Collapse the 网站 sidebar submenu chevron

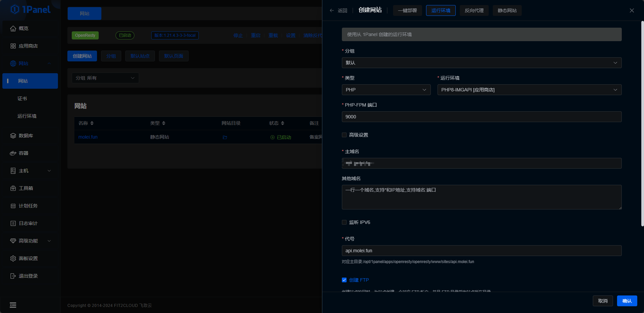[49, 63]
